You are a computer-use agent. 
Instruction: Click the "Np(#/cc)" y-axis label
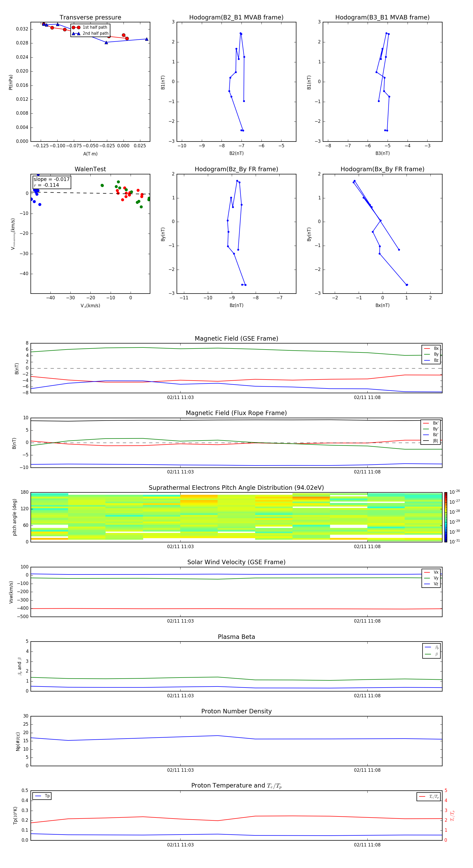pyautogui.click(x=18, y=741)
